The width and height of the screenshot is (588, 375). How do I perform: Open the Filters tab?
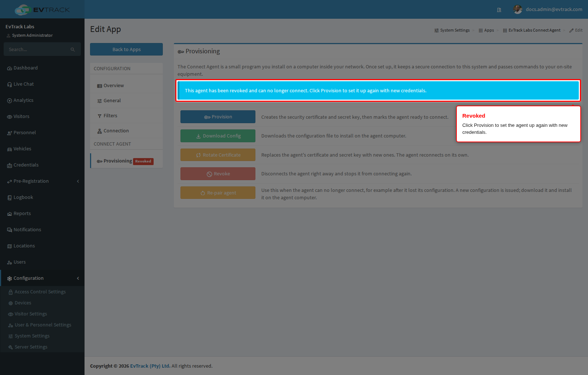[126, 116]
